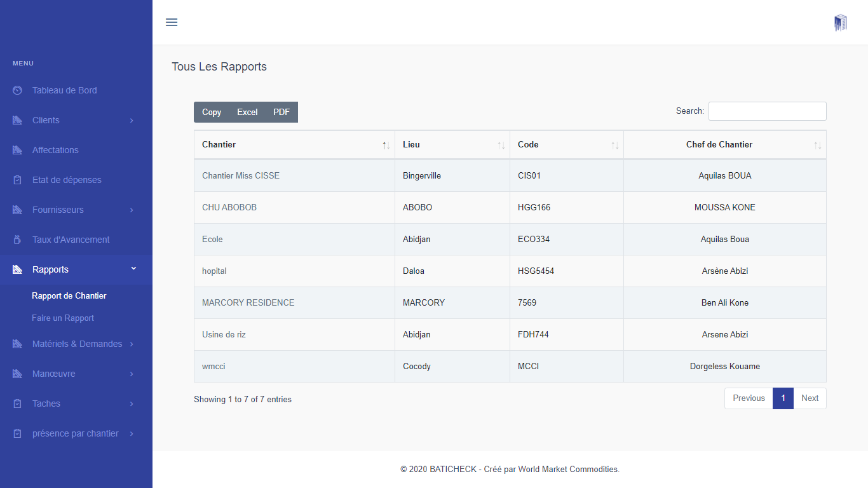Expand the Clients submenu chevron
The width and height of the screenshot is (868, 488).
click(x=132, y=120)
